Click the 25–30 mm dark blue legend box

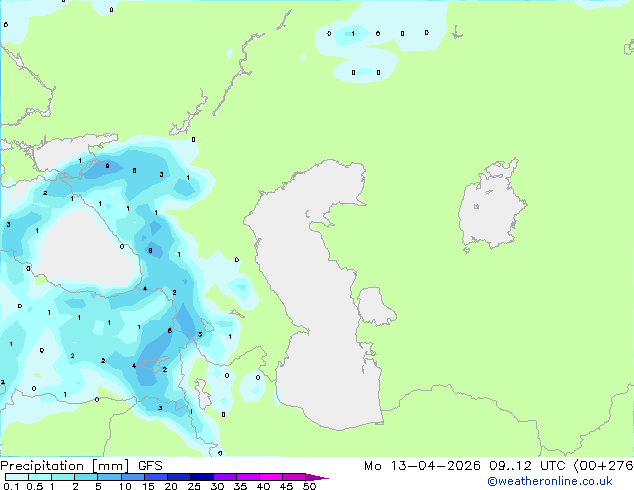pyautogui.click(x=202, y=477)
